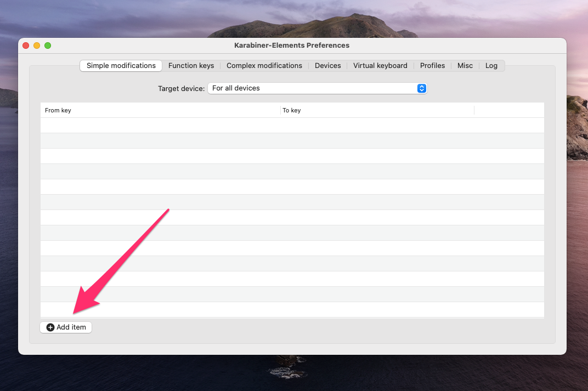Close the Karabiner-Elements Preferences window

click(26, 46)
